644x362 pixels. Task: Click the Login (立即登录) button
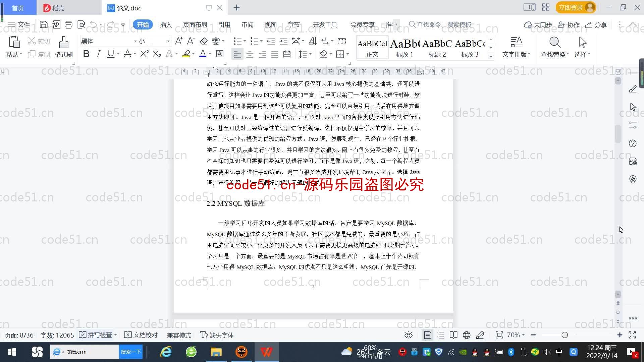576,7
